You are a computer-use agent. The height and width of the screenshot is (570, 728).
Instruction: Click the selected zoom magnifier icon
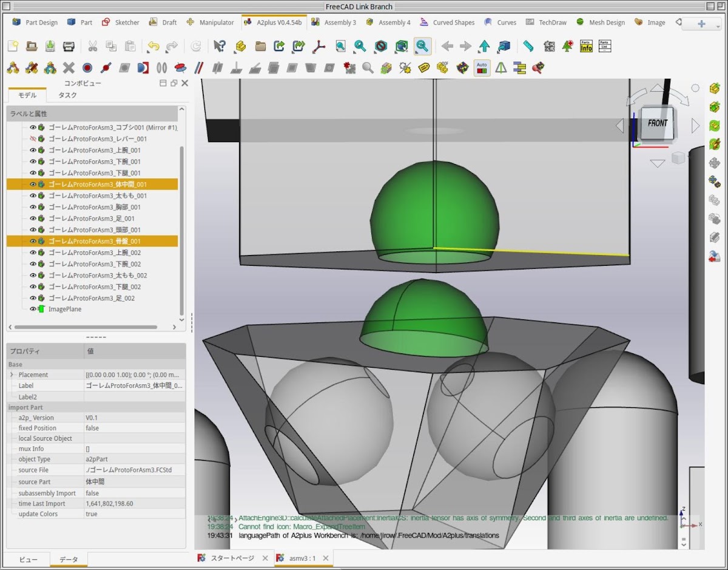coord(422,46)
